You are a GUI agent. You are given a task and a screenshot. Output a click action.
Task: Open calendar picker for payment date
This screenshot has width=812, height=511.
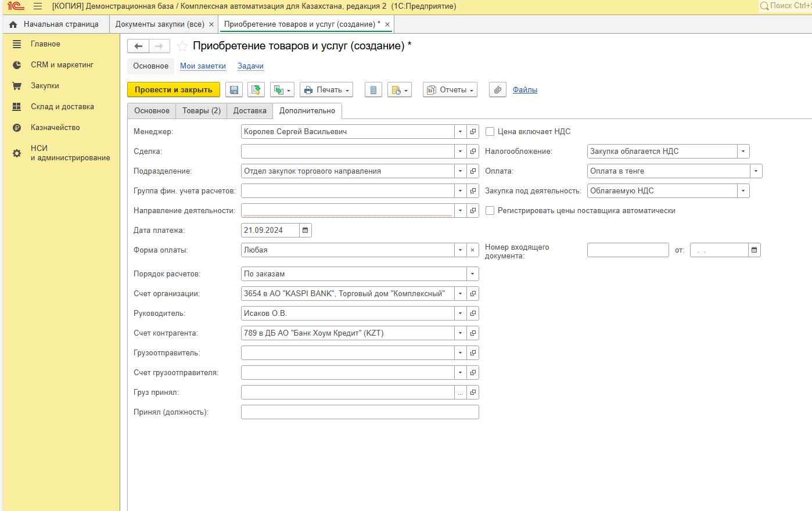coord(306,231)
